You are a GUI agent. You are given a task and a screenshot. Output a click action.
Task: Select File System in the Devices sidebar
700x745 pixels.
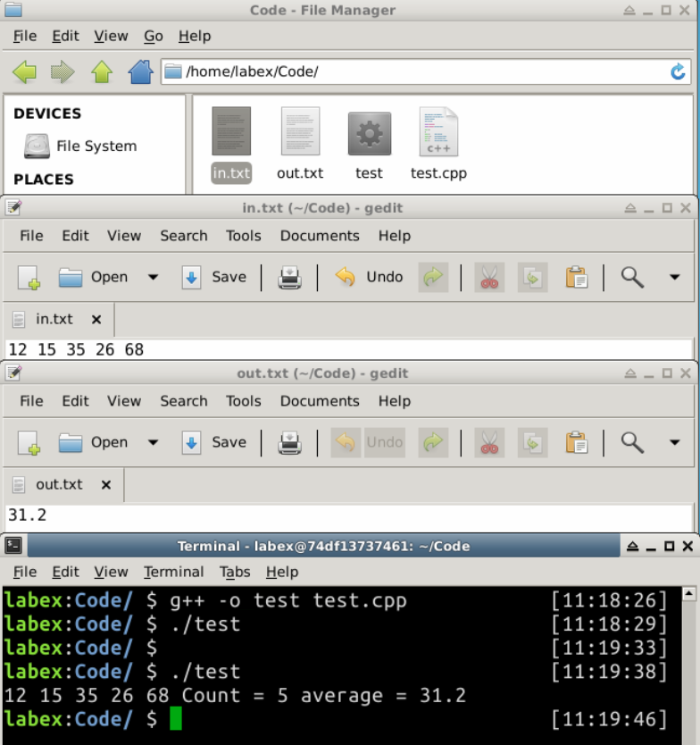click(96, 146)
